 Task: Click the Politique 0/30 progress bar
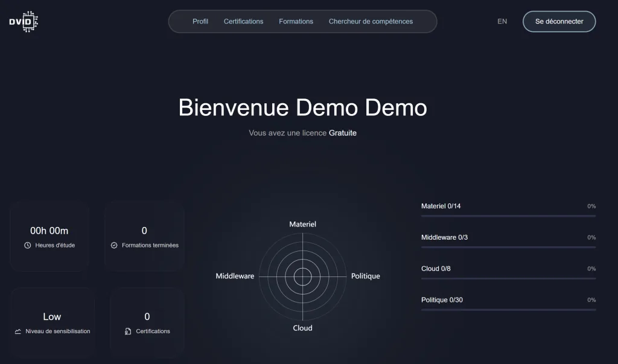pos(508,310)
